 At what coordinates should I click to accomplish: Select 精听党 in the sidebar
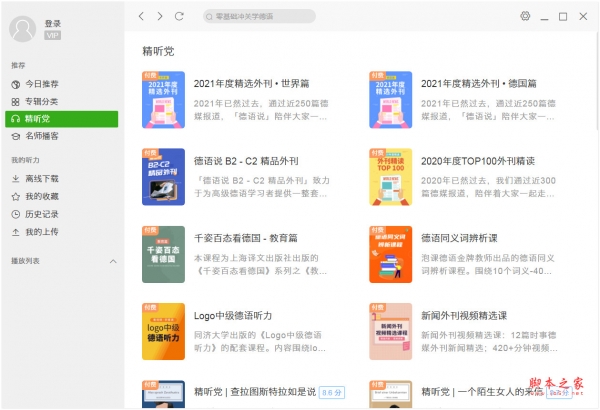pyautogui.click(x=62, y=119)
